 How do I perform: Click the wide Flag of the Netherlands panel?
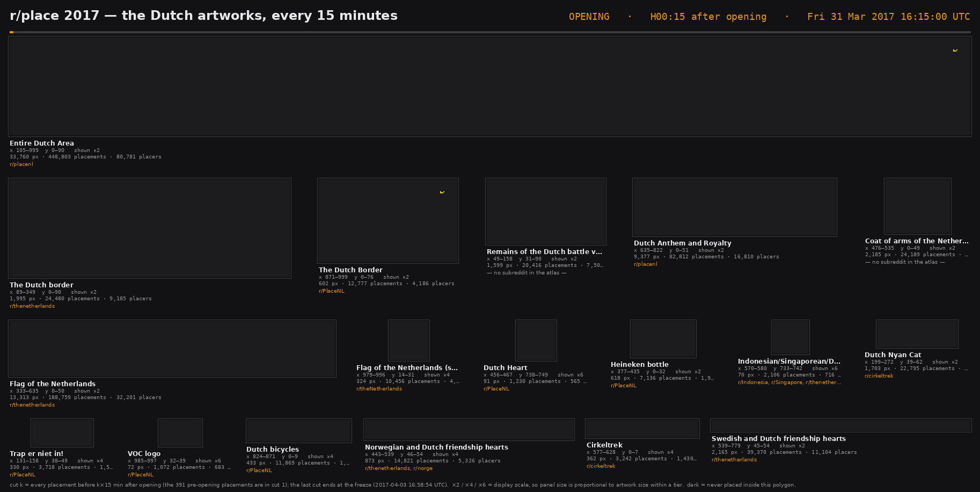pos(172,349)
